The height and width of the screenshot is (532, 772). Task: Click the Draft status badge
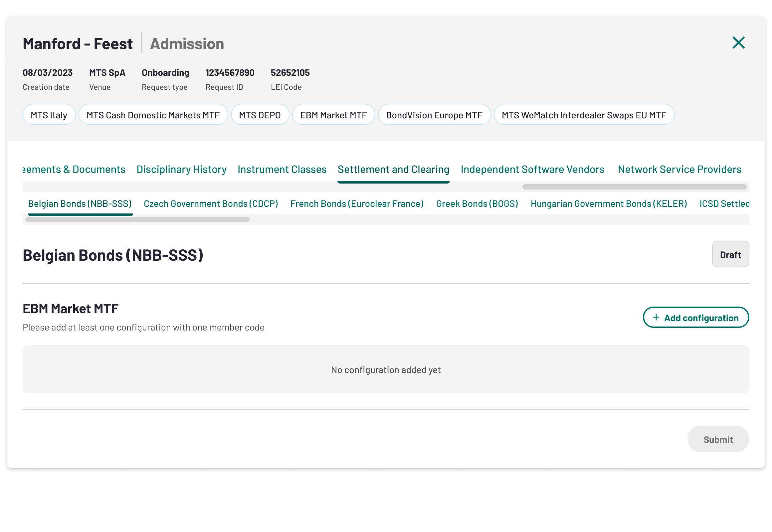(731, 254)
